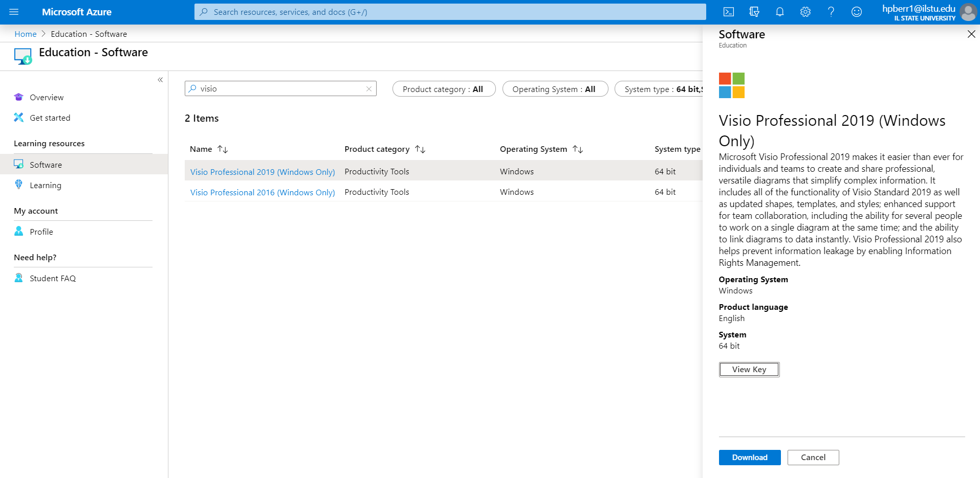Open Profile under My account
The height and width of the screenshot is (478, 980).
point(41,232)
